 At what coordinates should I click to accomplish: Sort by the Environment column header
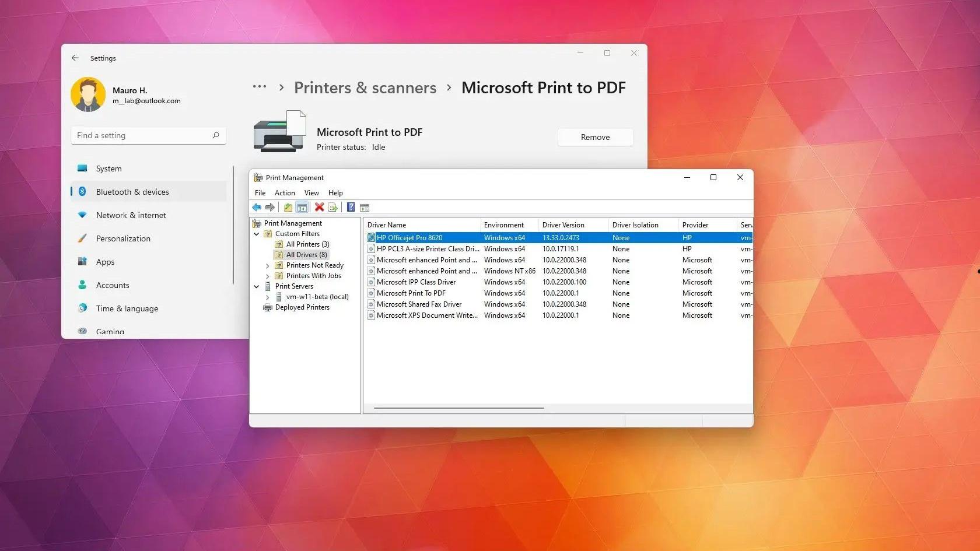[x=510, y=224]
